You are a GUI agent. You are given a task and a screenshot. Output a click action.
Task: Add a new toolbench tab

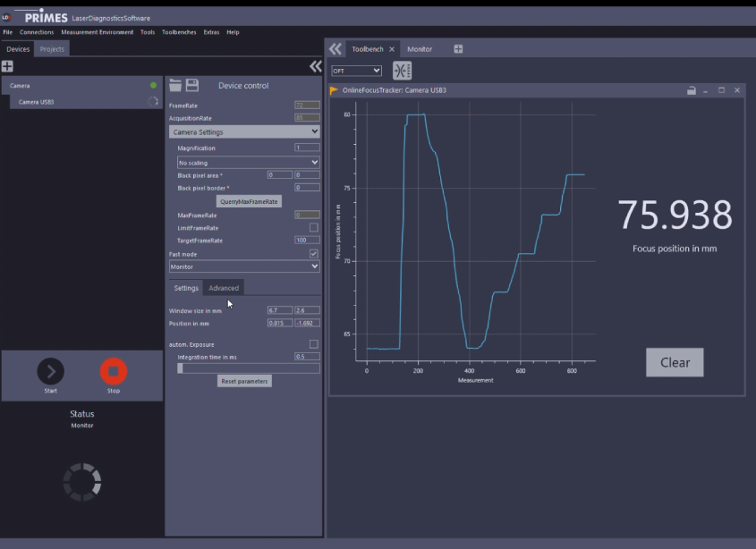coord(458,48)
